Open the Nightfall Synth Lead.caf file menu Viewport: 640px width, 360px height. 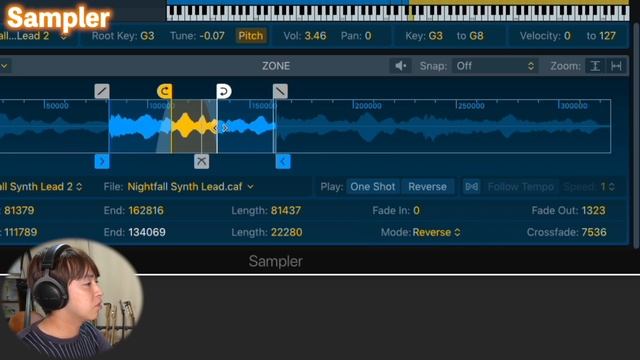click(x=191, y=187)
